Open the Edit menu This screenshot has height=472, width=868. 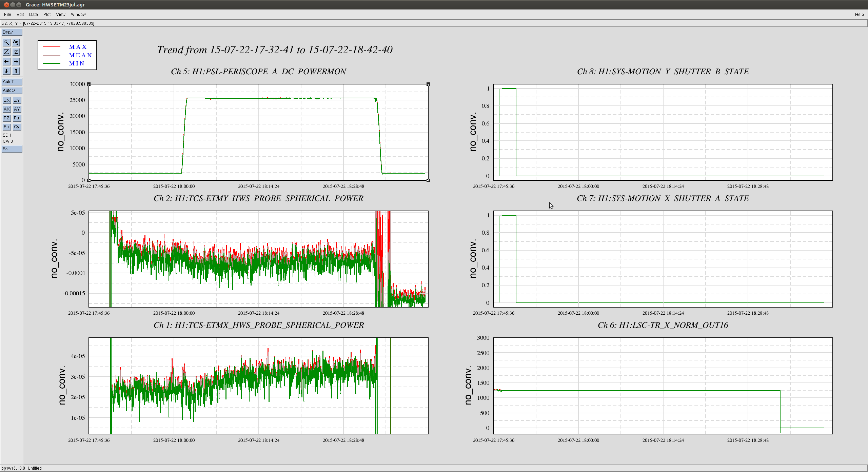pyautogui.click(x=20, y=15)
